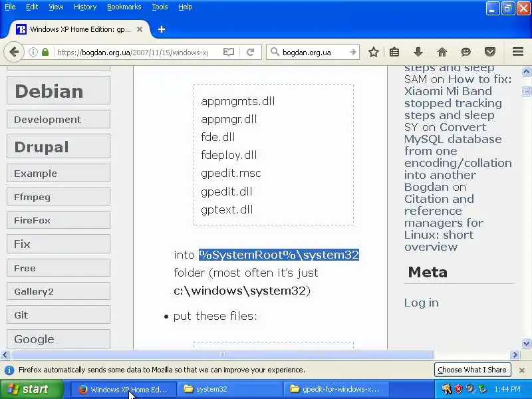Open the Free tag link
Screen dimensions: 532x399
(59, 268)
